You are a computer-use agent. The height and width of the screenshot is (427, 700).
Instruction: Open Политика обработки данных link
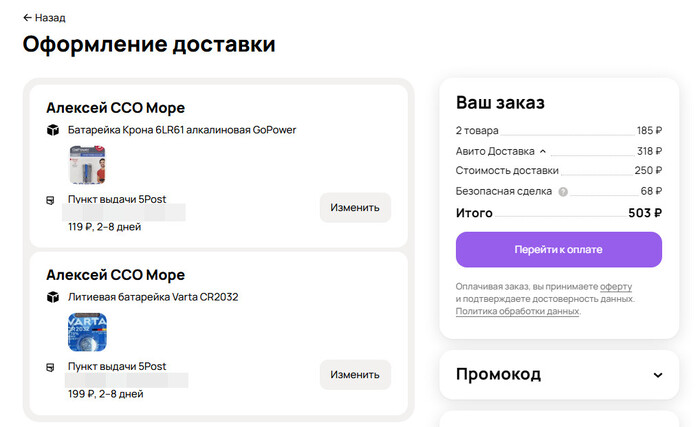517,311
